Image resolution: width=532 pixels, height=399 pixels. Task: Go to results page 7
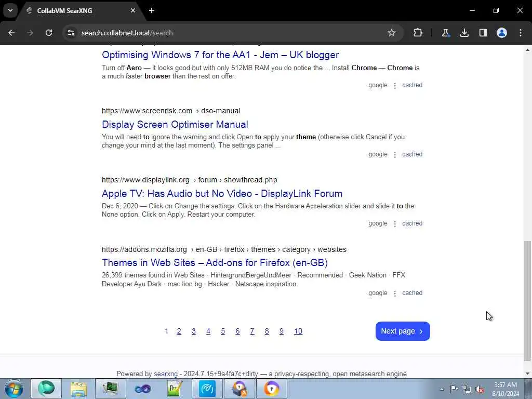point(252,331)
